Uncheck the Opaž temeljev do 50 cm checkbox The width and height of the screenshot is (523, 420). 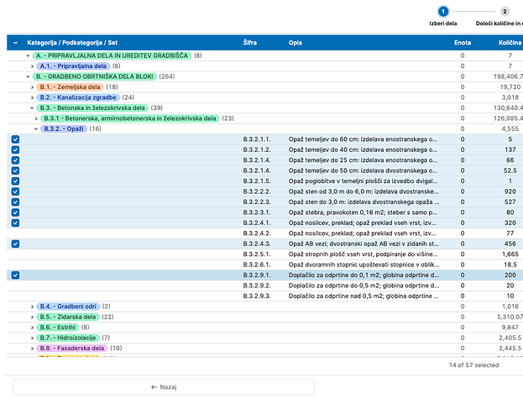click(x=15, y=171)
